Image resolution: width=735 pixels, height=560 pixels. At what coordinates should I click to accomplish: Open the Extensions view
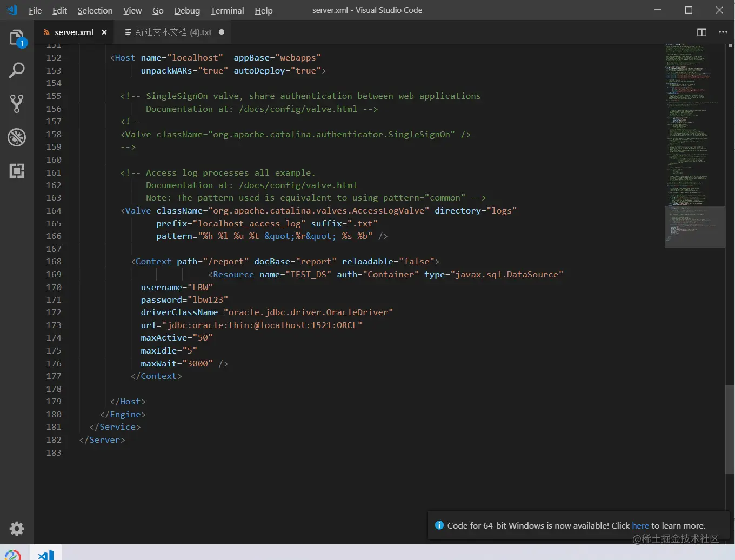pos(17,171)
